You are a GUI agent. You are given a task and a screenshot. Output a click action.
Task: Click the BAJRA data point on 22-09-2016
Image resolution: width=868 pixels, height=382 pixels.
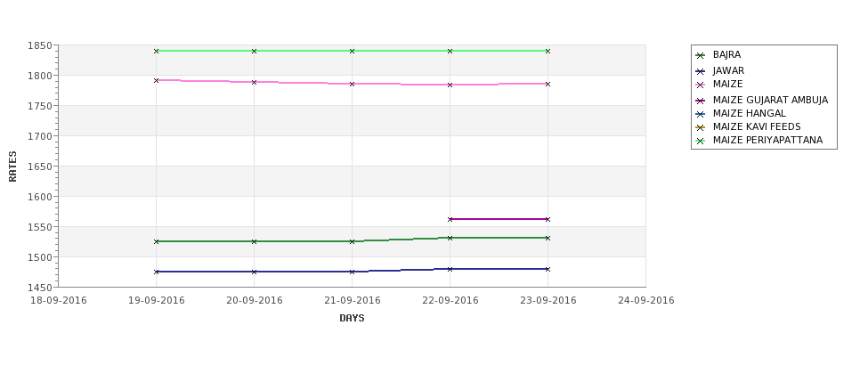click(450, 238)
